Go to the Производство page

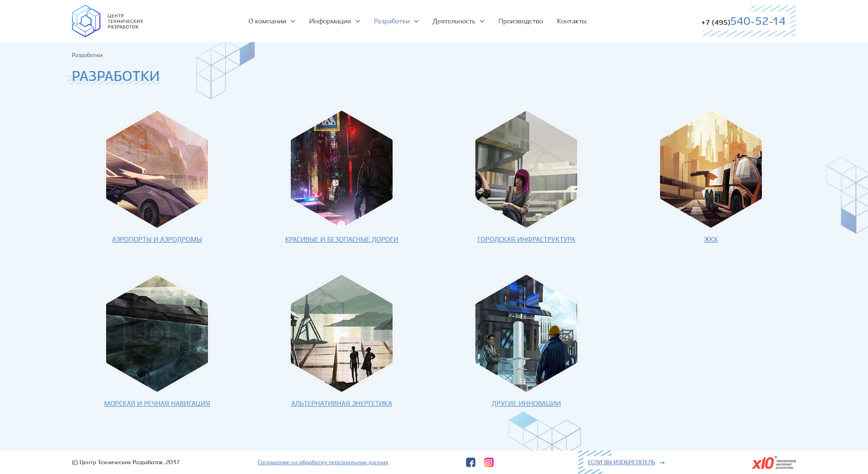[x=521, y=21]
